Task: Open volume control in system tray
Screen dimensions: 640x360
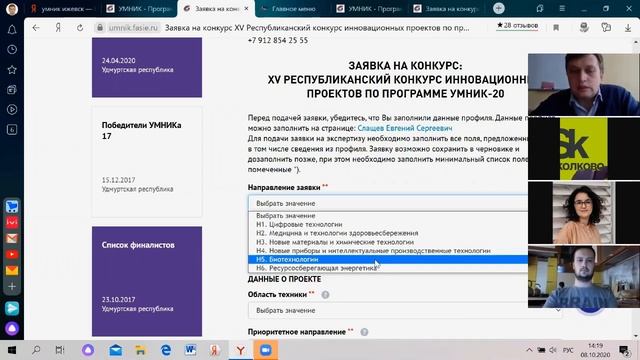Action: pyautogui.click(x=553, y=350)
